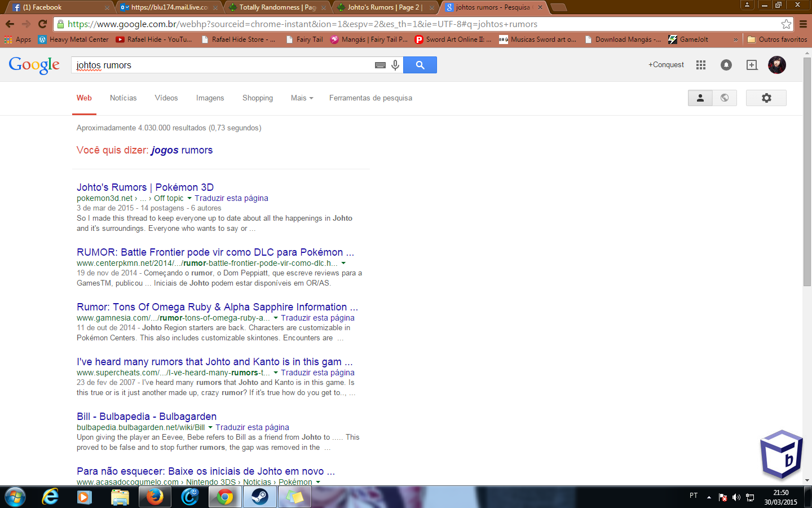This screenshot has height=508, width=812.
Task: Expand arrow next to pokemon3d.net result
Action: [x=189, y=198]
